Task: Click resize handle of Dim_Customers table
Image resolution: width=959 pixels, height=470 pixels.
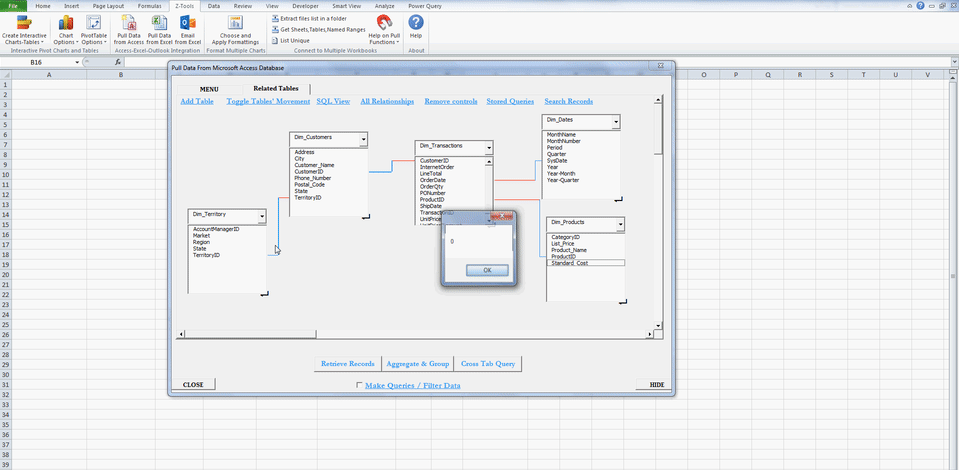Action: [366, 217]
